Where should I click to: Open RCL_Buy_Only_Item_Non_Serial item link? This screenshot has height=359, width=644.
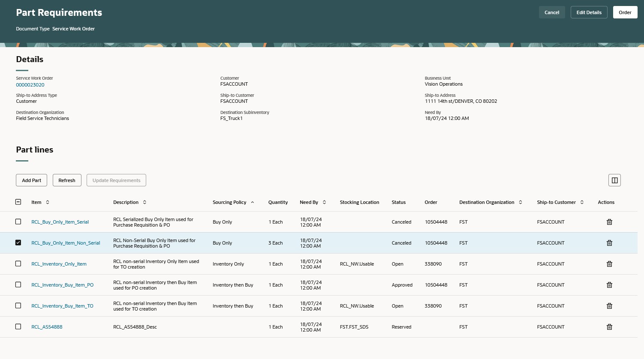pos(66,243)
